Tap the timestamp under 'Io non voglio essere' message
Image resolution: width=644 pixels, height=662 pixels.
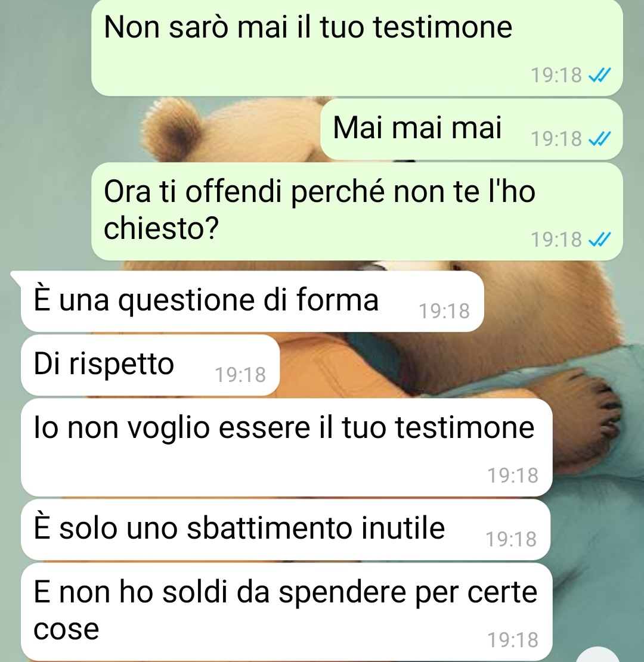click(x=513, y=475)
